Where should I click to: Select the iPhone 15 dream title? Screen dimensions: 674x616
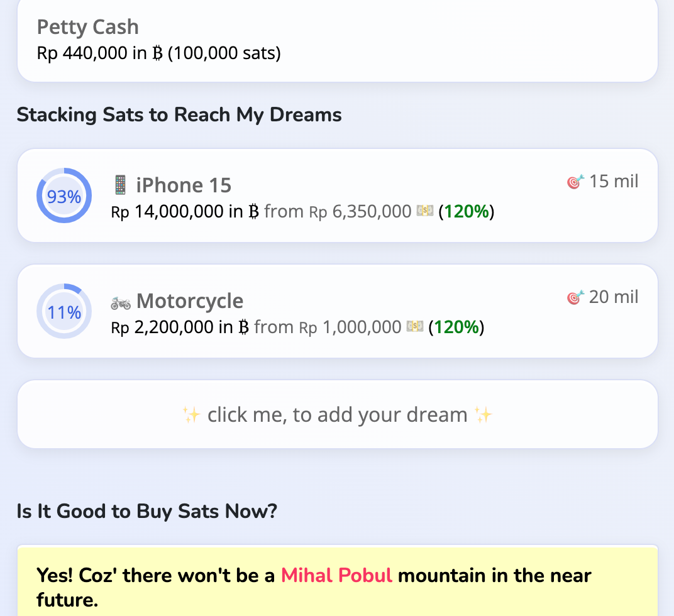(x=184, y=185)
